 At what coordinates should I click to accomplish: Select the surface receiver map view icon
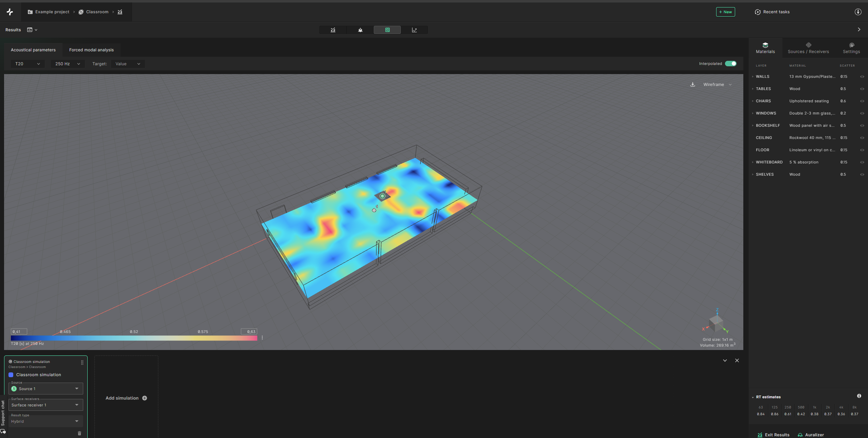pos(387,29)
